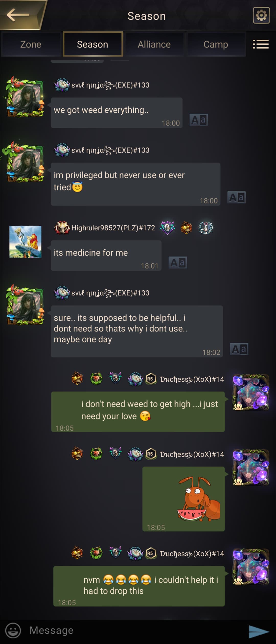Screen dimensions: 276x644
Task: Open the Camp chat tab
Action: click(x=216, y=44)
